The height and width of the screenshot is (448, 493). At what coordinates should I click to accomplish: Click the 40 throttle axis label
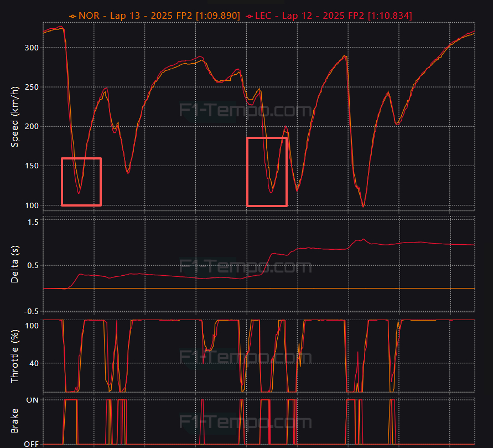click(34, 363)
